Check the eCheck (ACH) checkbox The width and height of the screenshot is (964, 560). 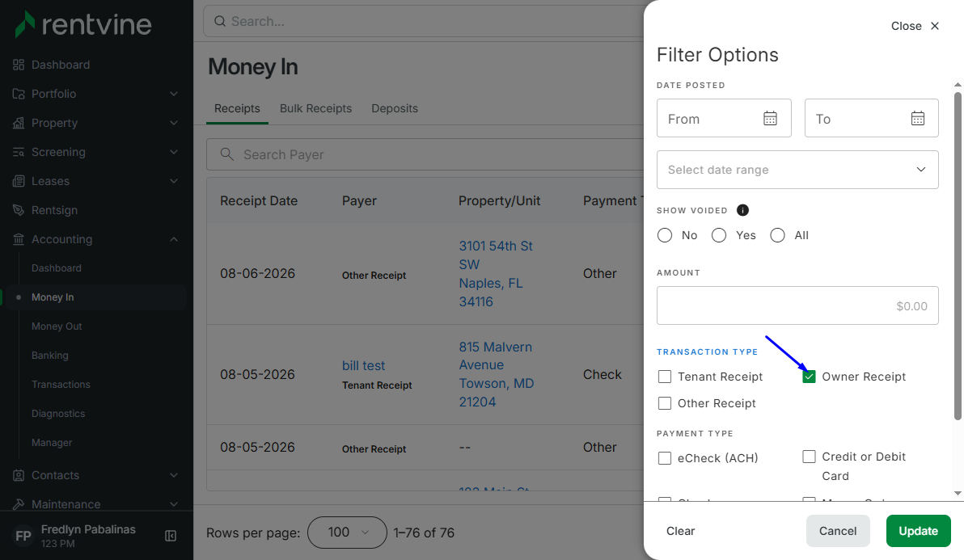[665, 458]
